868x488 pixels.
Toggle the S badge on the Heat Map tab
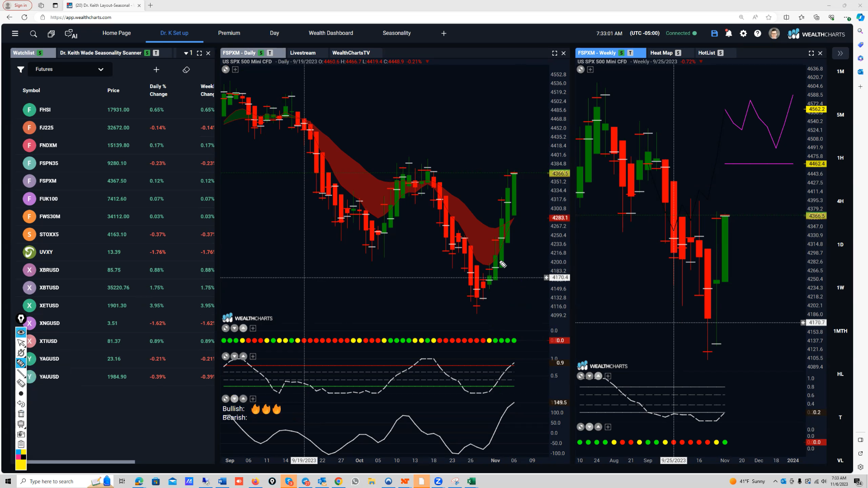pos(678,53)
